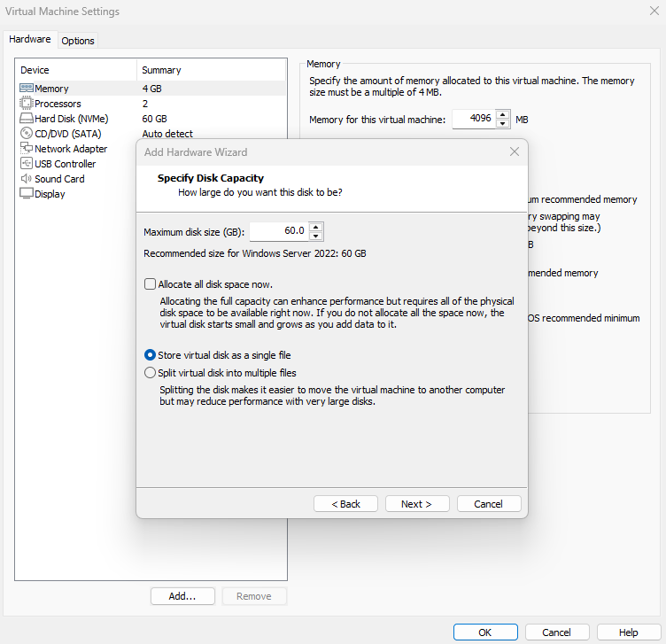Cancel the Add Hardware Wizard
This screenshot has height=644, width=666.
(489, 504)
